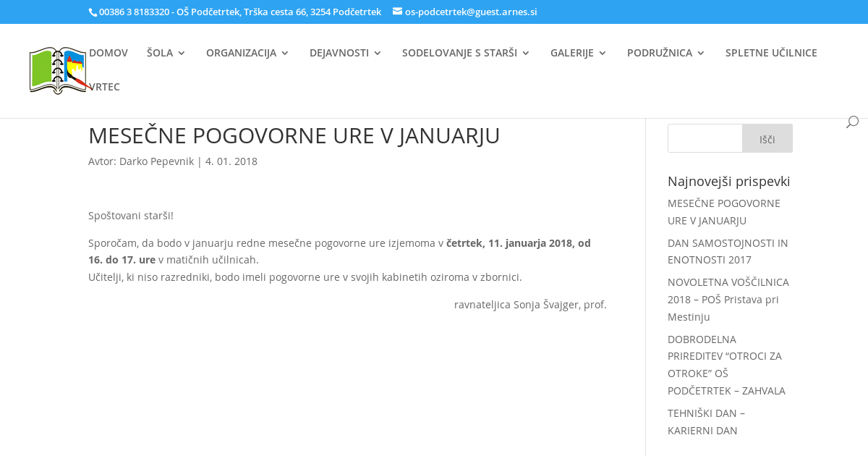The image size is (868, 456).
Task: Expand the ORGANIZACIJA dropdown menu
Action: point(247,53)
